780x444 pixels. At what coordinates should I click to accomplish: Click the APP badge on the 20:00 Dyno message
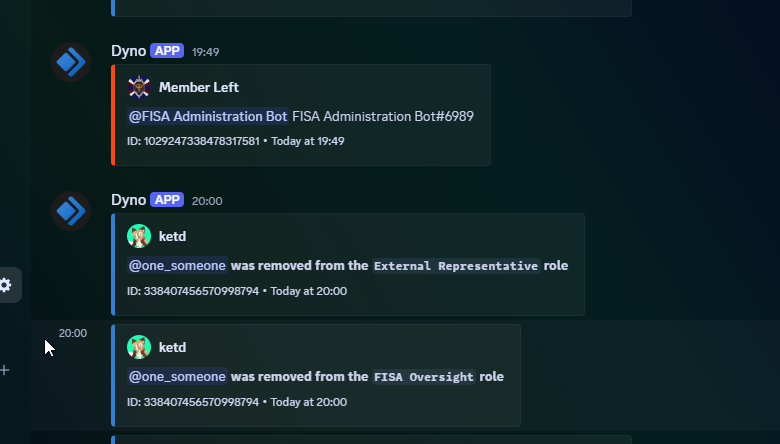[x=167, y=200]
